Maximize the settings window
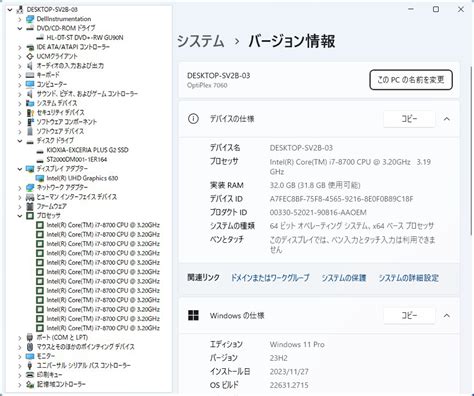This screenshot has height=396, width=474. (x=436, y=9)
